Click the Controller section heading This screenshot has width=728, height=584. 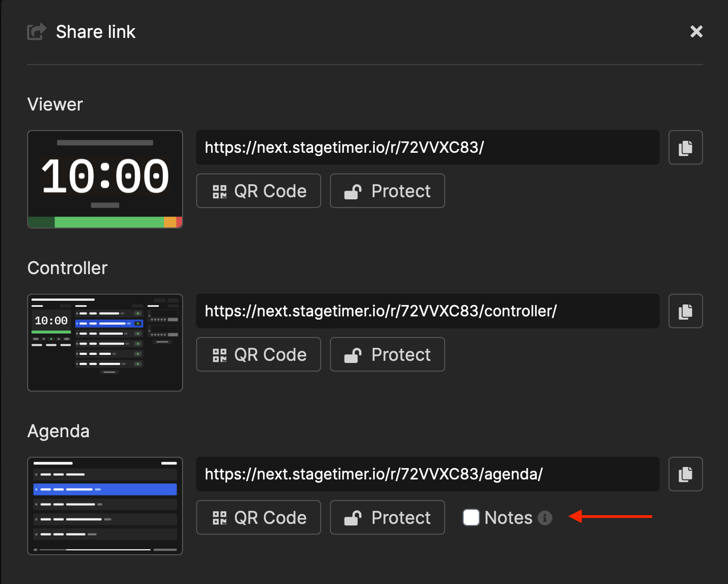(x=68, y=268)
